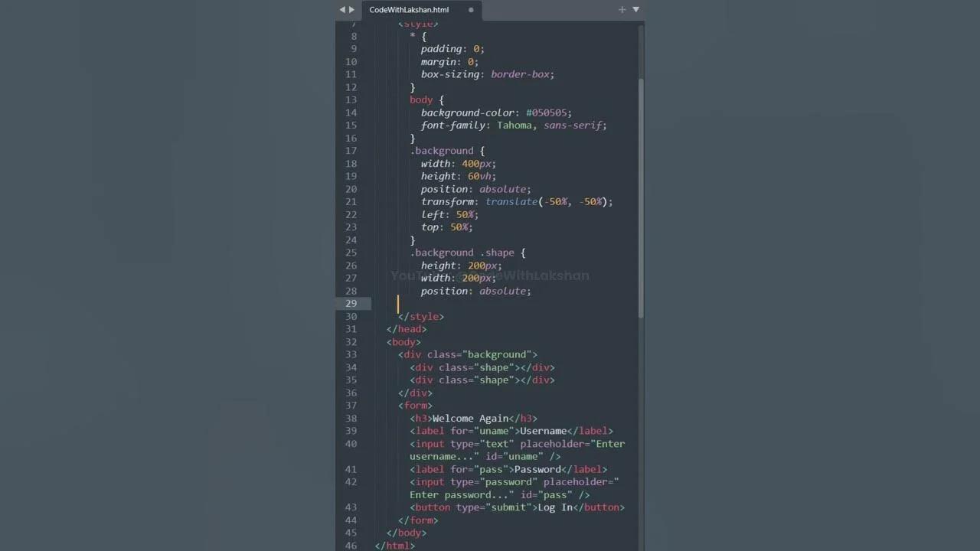Click the new tab plus icon
Image resolution: width=980 pixels, height=551 pixels.
tap(622, 10)
